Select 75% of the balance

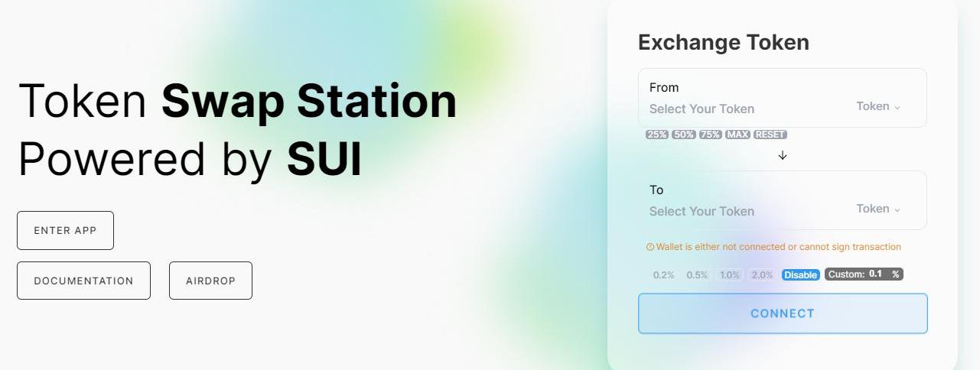(x=710, y=135)
